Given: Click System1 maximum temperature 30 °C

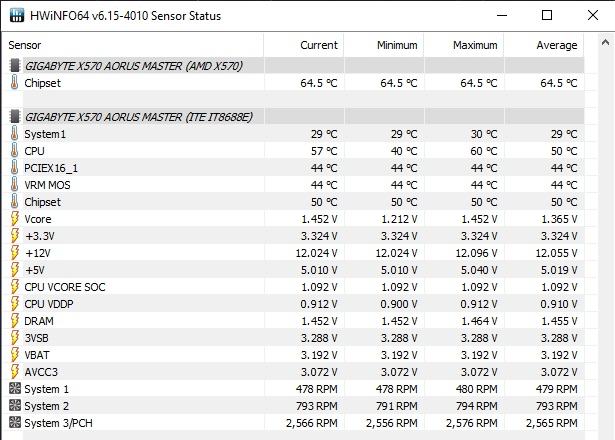Looking at the screenshot, I should (484, 134).
